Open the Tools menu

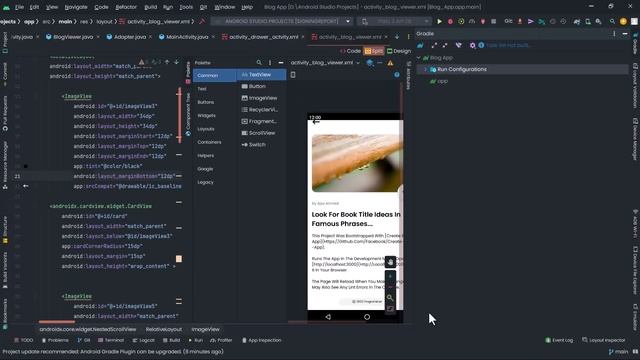pos(186,7)
